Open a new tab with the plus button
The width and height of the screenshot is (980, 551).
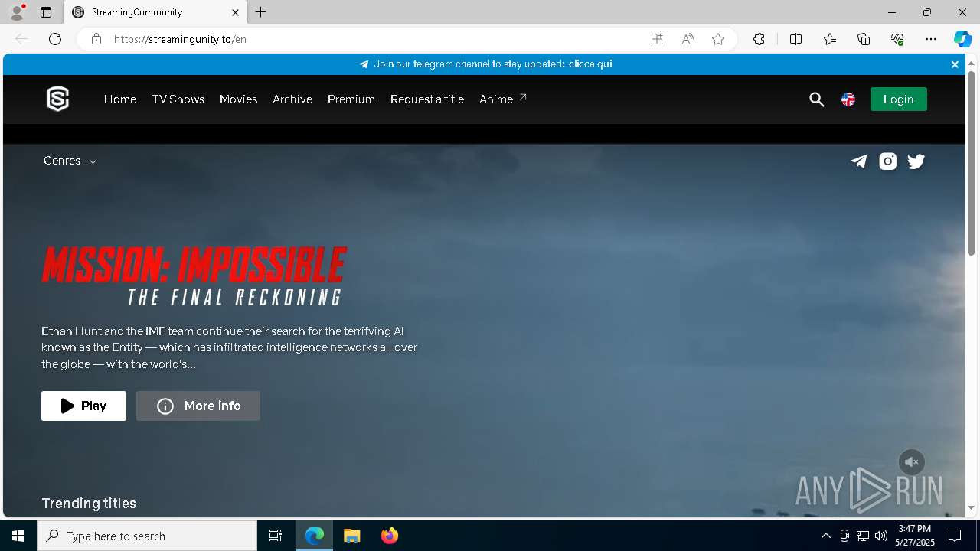point(261,12)
